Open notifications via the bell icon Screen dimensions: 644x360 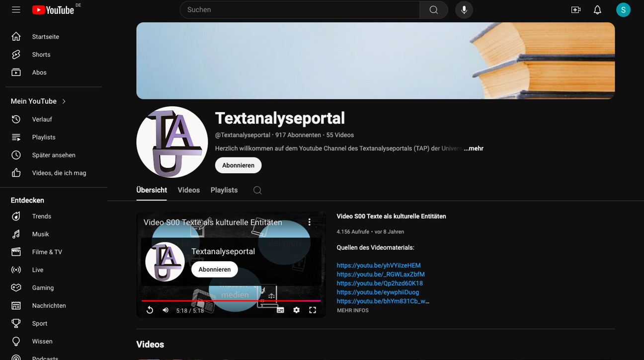(597, 9)
